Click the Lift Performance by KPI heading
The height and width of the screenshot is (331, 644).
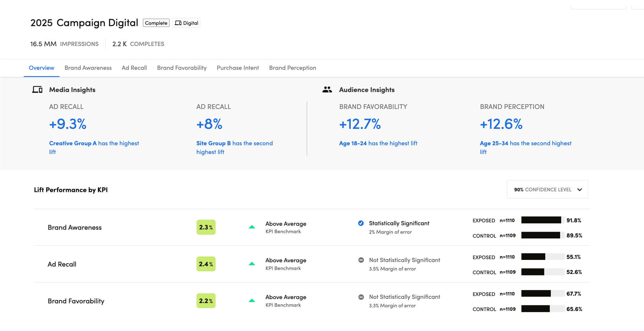coord(71,190)
